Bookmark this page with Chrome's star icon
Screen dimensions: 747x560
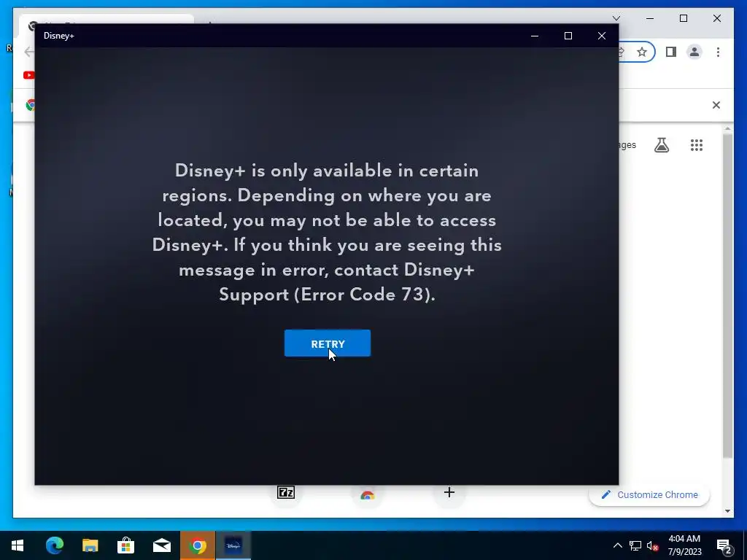[642, 52]
